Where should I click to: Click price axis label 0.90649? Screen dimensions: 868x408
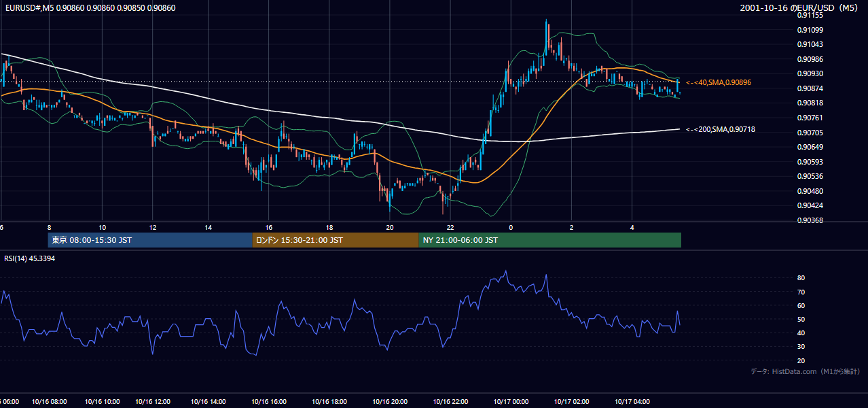point(810,147)
